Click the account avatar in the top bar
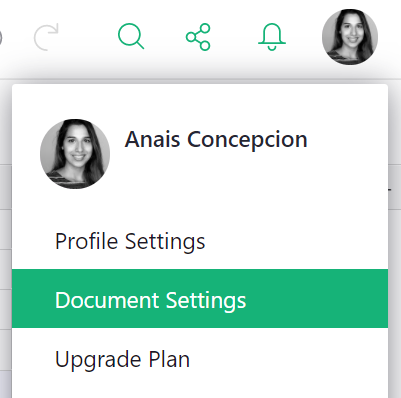Image resolution: width=401 pixels, height=398 pixels. (350, 37)
